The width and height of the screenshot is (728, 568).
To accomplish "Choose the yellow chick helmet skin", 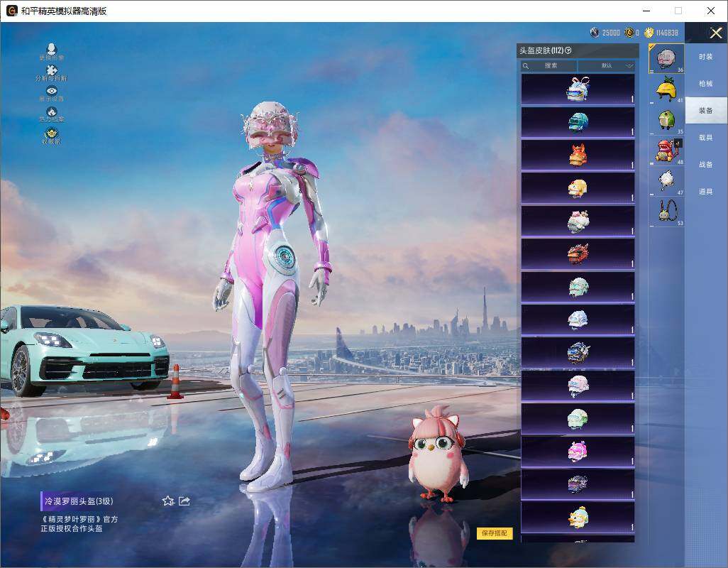I will (578, 188).
